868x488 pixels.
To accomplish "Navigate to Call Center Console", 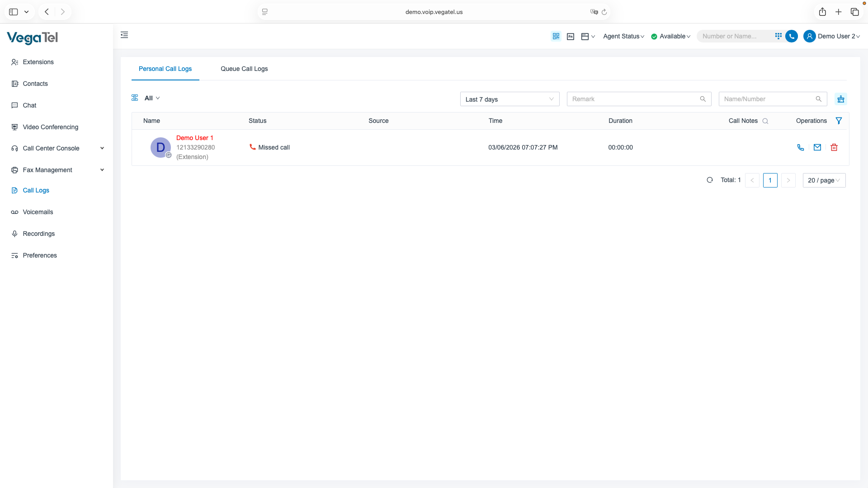I will [x=51, y=148].
